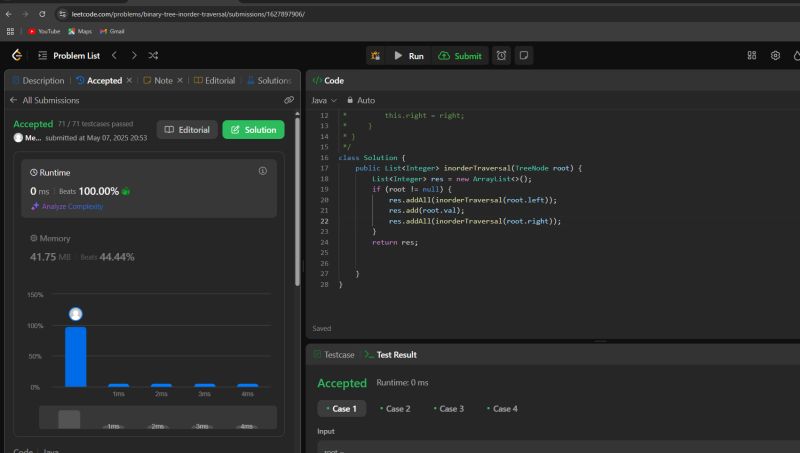Click the chart range selector handle

click(69, 419)
